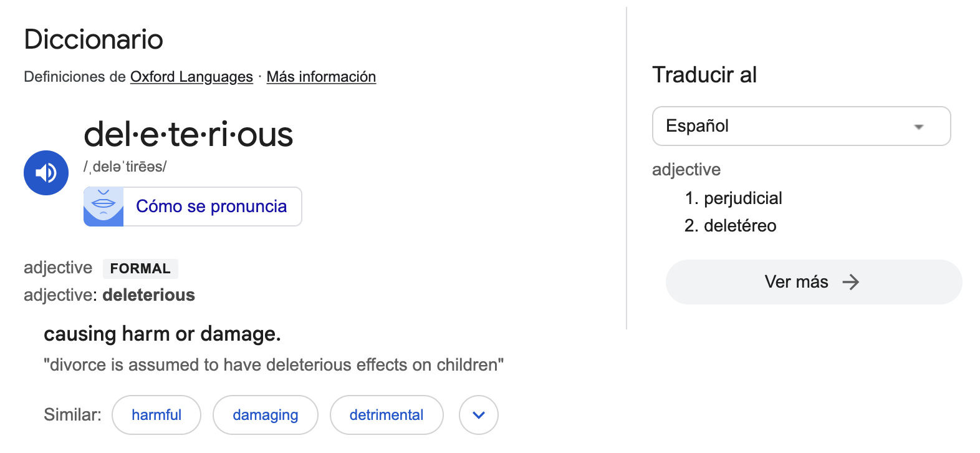Select the perjudicial translation
This screenshot has height=453, width=980.
(x=742, y=198)
